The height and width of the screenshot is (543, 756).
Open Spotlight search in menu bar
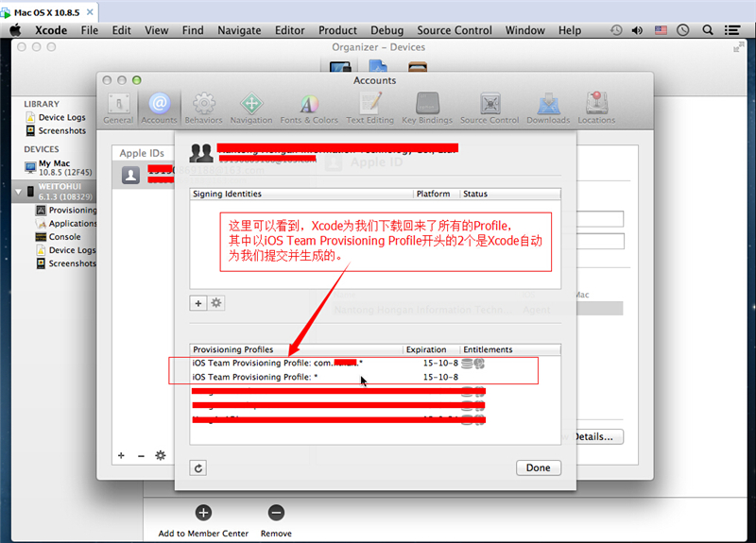click(x=707, y=30)
